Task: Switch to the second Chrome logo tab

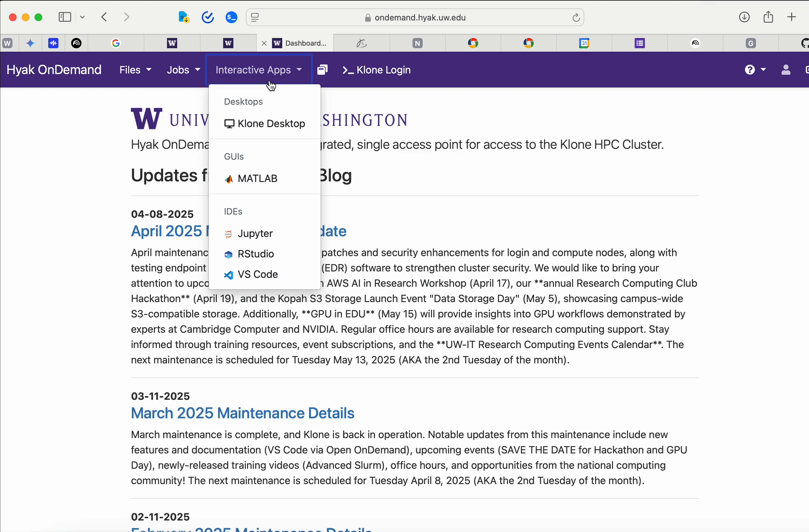Action: (x=528, y=43)
